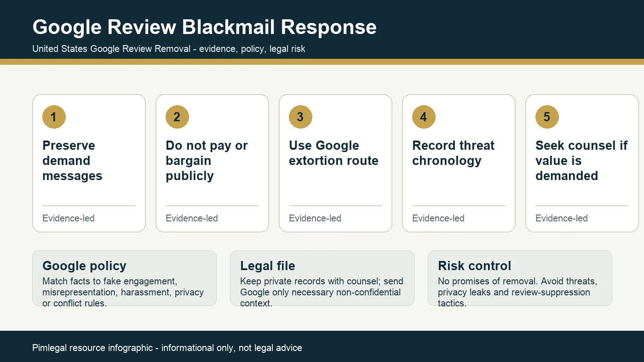Click 'Evidence-led' under Record threat chronology
Image resolution: width=644 pixels, height=362 pixels.
coord(438,218)
